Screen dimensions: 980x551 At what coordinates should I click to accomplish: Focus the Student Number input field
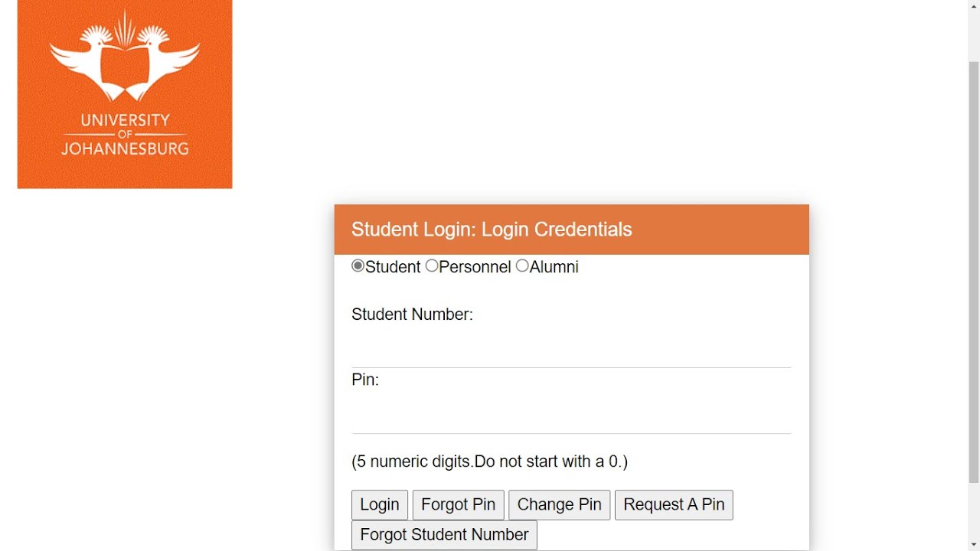pos(571,352)
